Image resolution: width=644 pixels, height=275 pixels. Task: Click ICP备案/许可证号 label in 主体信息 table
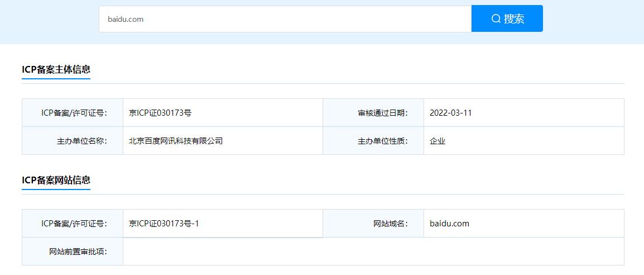74,113
